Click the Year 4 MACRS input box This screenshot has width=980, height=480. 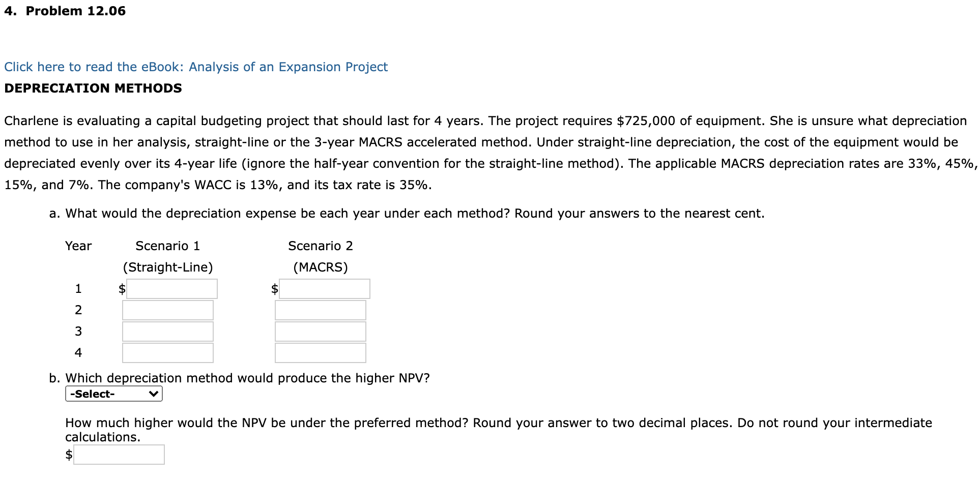320,352
